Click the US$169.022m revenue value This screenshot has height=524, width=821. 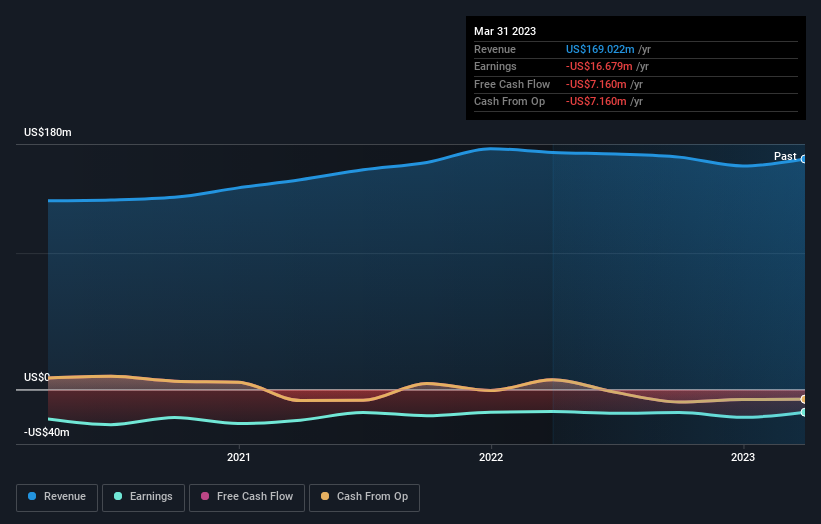click(600, 49)
